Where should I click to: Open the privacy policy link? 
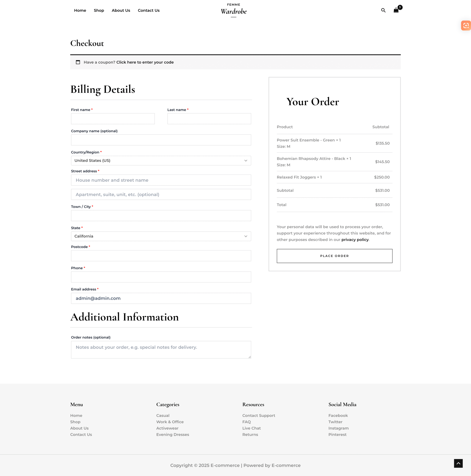tap(355, 240)
